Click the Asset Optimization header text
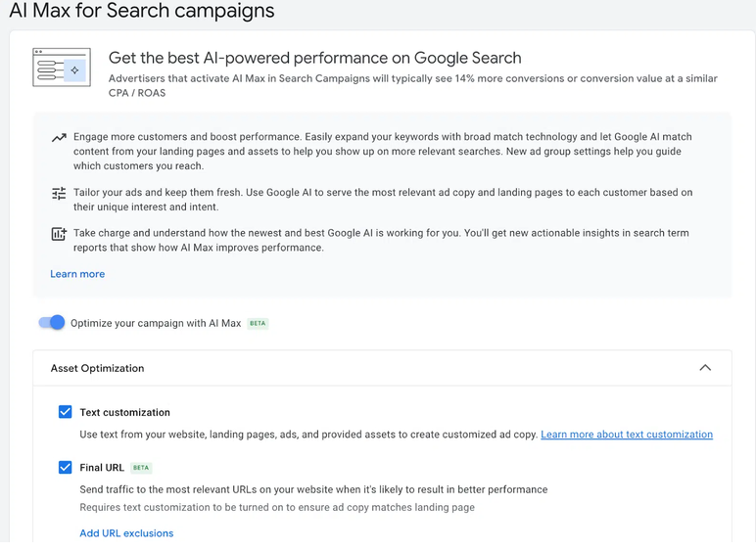The width and height of the screenshot is (756, 551). 97,368
